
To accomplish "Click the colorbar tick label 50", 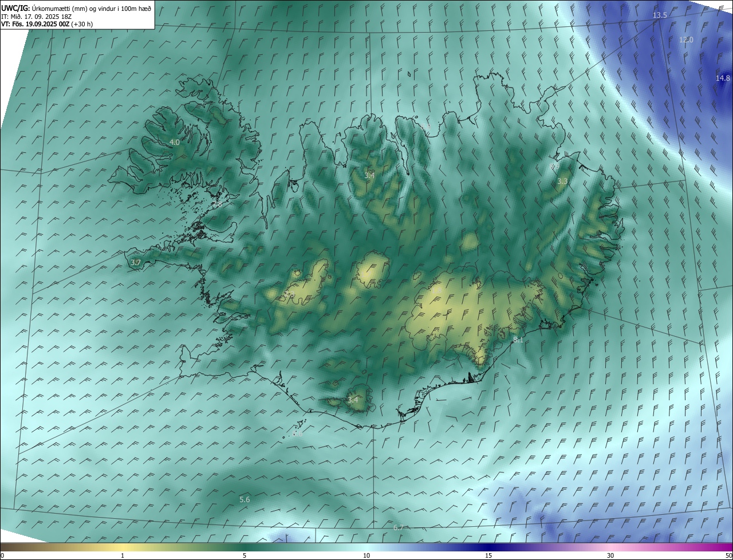I will 728,555.
